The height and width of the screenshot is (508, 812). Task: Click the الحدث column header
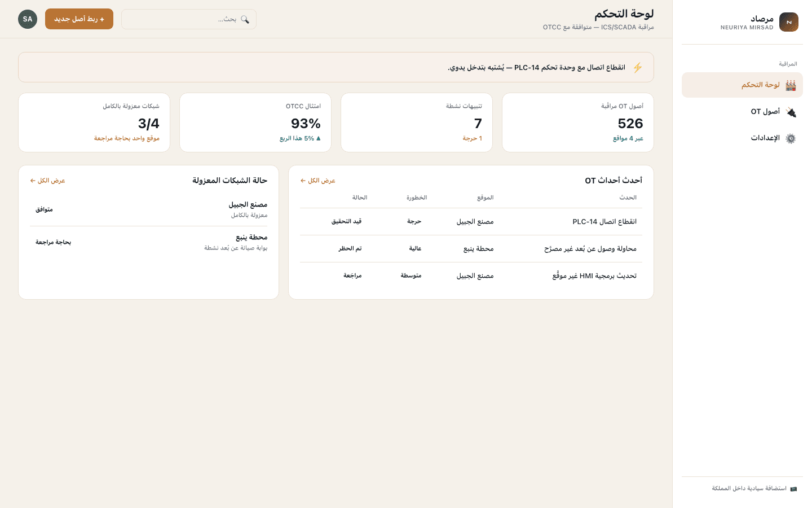pyautogui.click(x=628, y=198)
